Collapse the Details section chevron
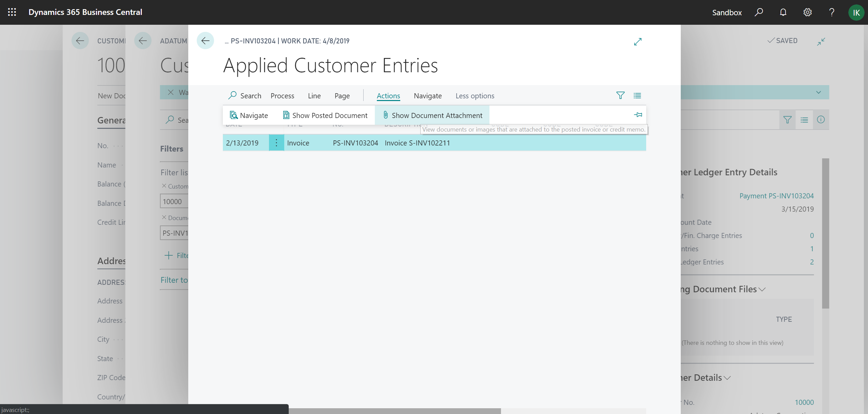 pos(727,378)
